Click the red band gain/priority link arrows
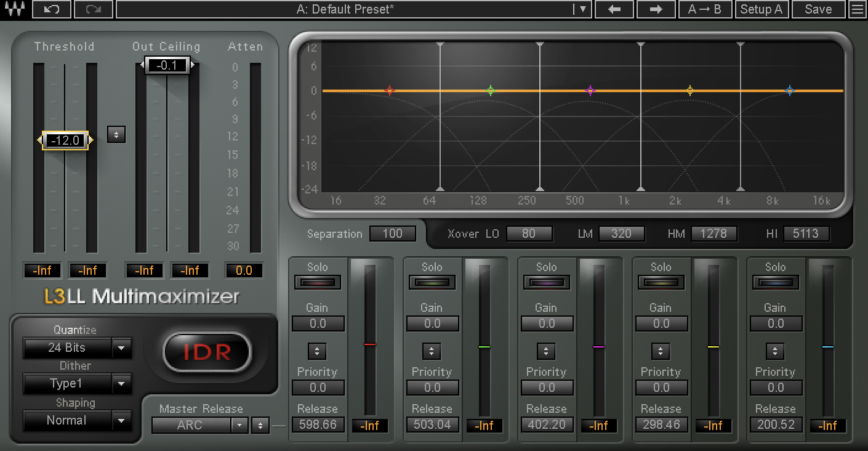The image size is (868, 451). click(x=317, y=351)
